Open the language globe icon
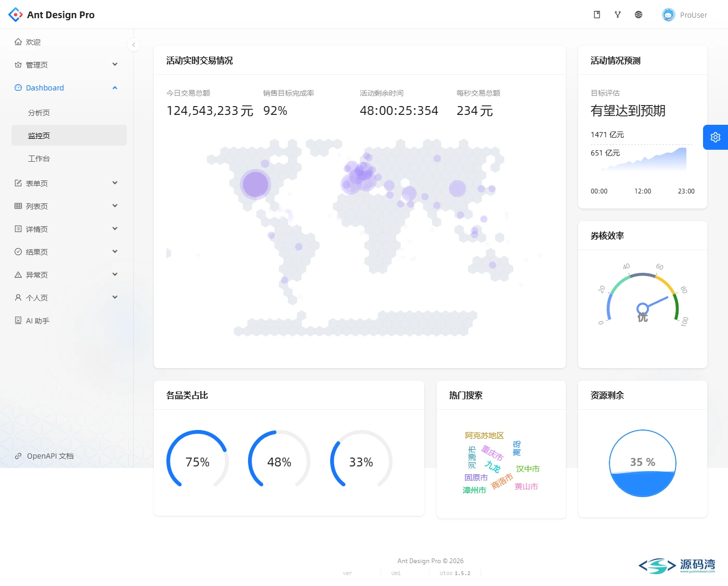This screenshot has height=586, width=728. coord(639,15)
